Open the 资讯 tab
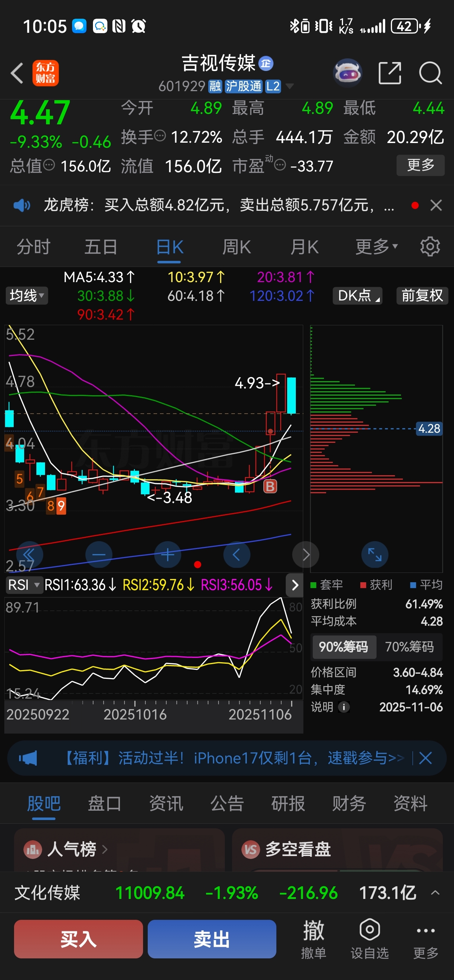The height and width of the screenshot is (980, 454). tap(166, 803)
